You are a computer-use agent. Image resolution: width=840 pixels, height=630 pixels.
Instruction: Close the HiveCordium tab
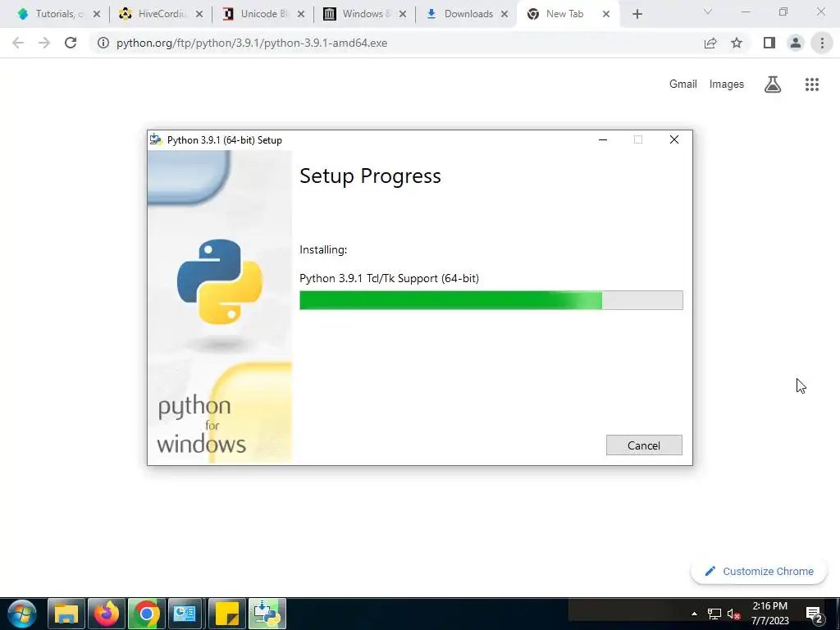click(x=199, y=15)
